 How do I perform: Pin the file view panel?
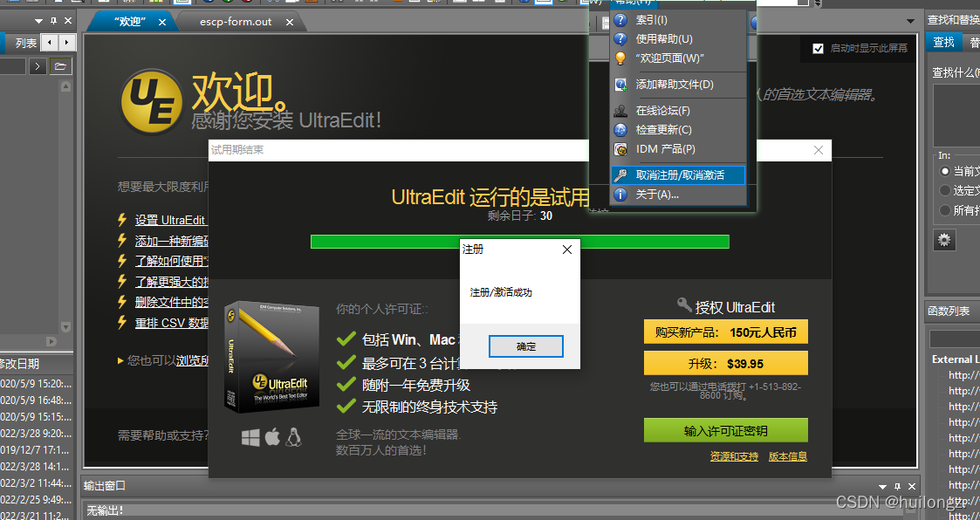(x=54, y=21)
